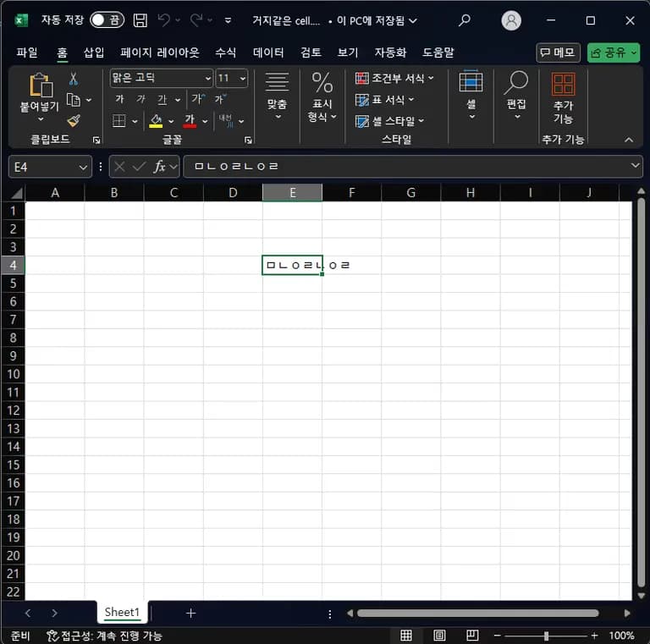The width and height of the screenshot is (650, 644).
Task: Click the Cut scissors icon
Action: pos(74,79)
